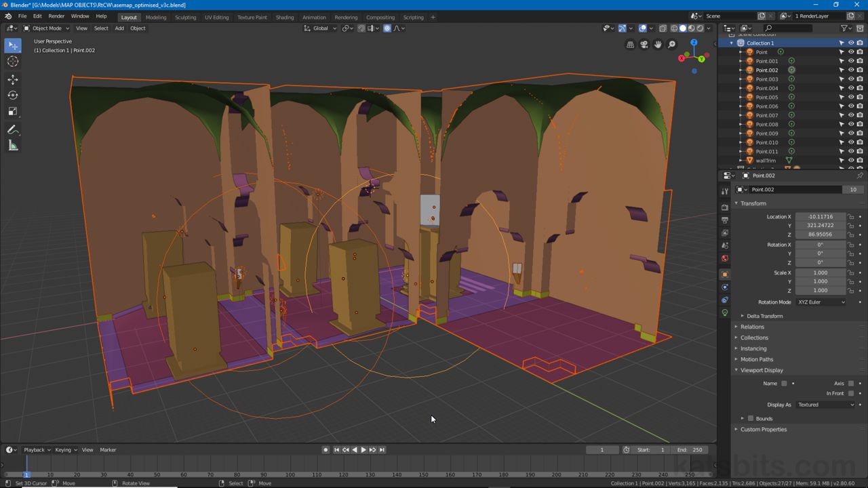Open the Object Data light properties tab
The width and height of the screenshot is (868, 488).
tap(725, 313)
